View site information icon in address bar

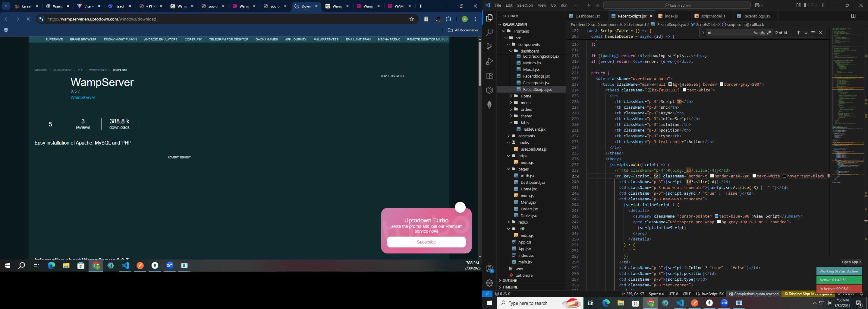click(41, 19)
